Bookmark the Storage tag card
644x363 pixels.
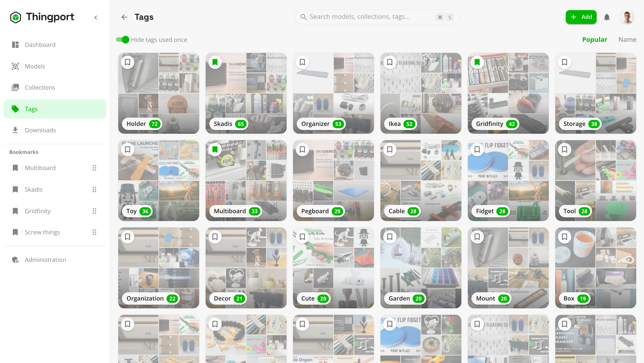pyautogui.click(x=564, y=62)
